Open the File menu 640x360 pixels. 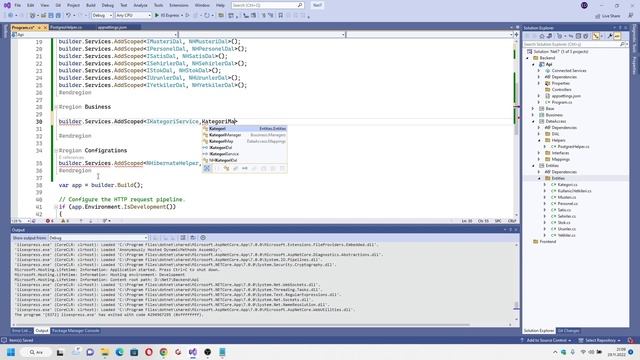pos(18,5)
